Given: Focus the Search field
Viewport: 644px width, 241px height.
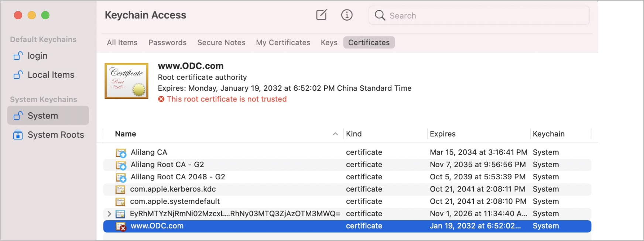Looking at the screenshot, I should [x=479, y=16].
